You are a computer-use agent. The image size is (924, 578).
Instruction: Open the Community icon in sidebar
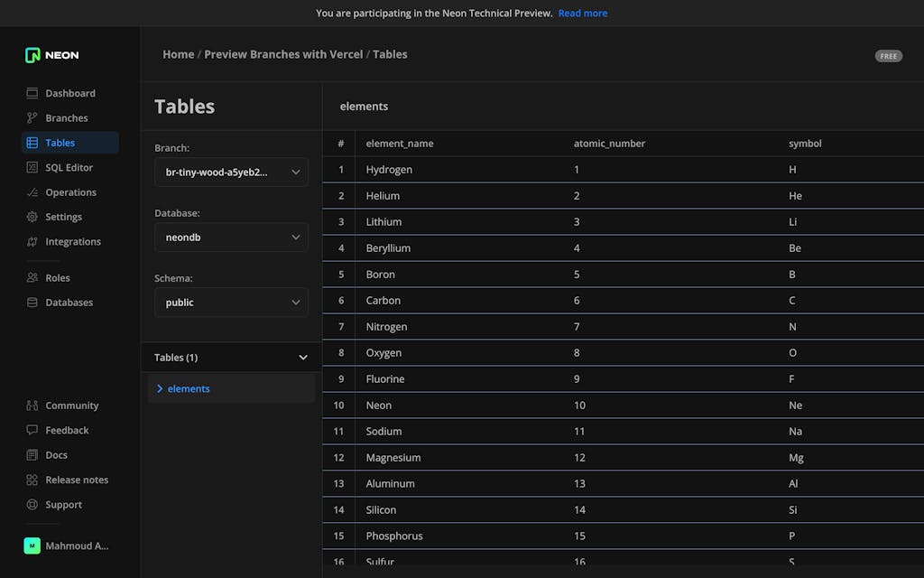32,406
